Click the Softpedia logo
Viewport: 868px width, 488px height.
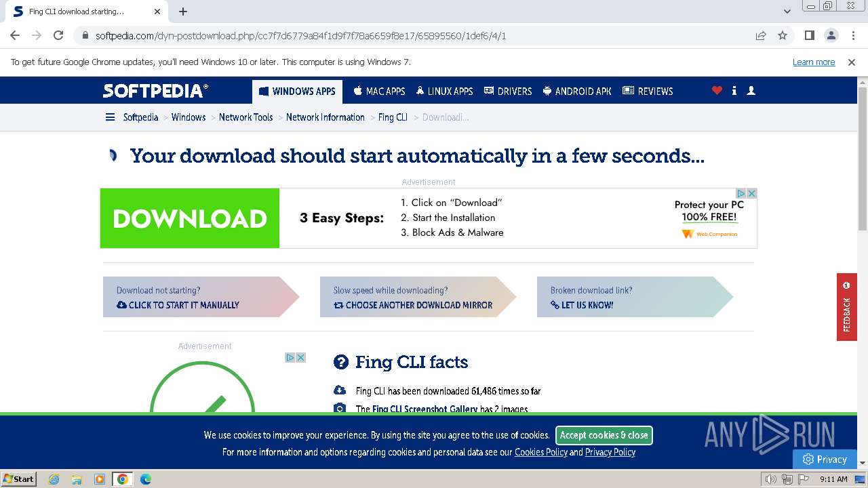(156, 90)
